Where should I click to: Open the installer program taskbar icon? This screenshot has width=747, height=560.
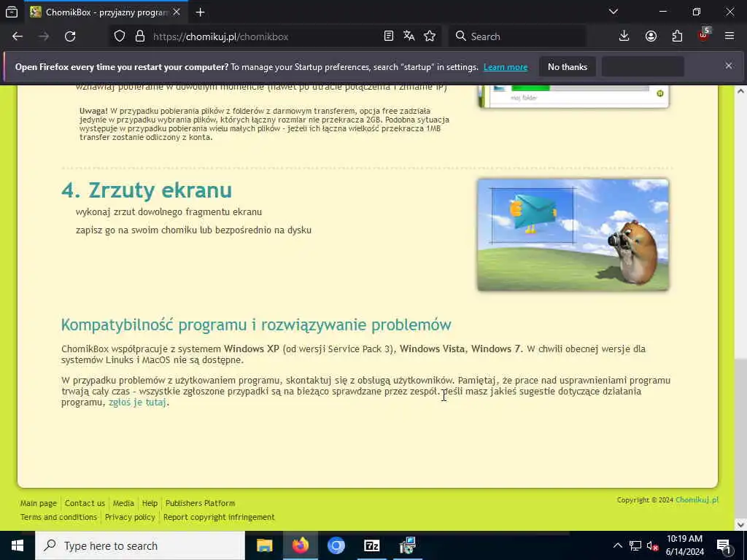(x=407, y=545)
